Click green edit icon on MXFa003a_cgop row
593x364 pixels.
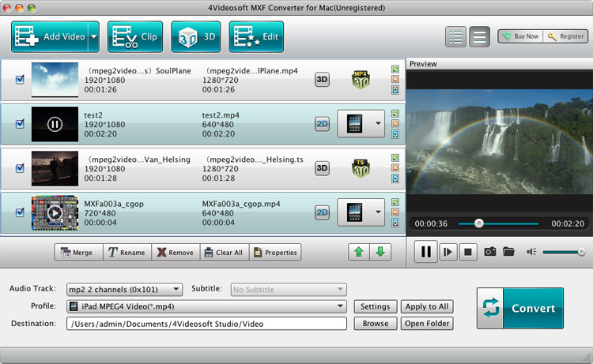(x=395, y=202)
